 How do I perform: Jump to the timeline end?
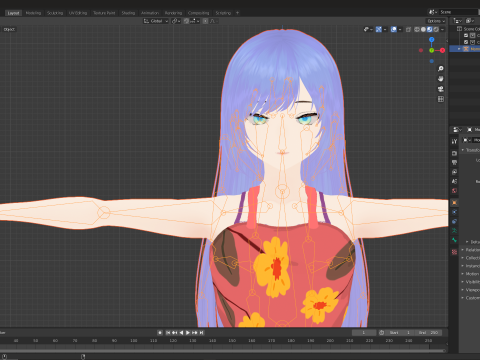[201, 333]
